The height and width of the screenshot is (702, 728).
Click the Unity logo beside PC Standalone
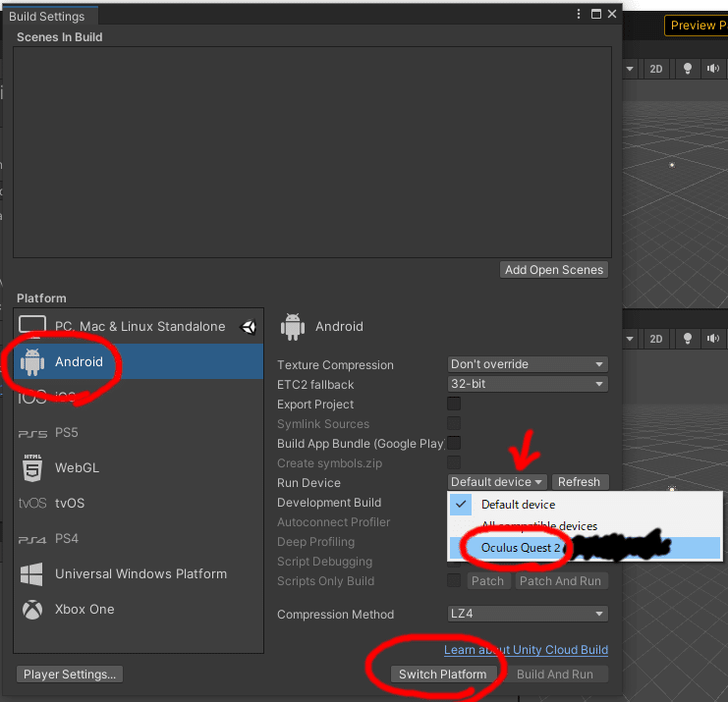[249, 327]
